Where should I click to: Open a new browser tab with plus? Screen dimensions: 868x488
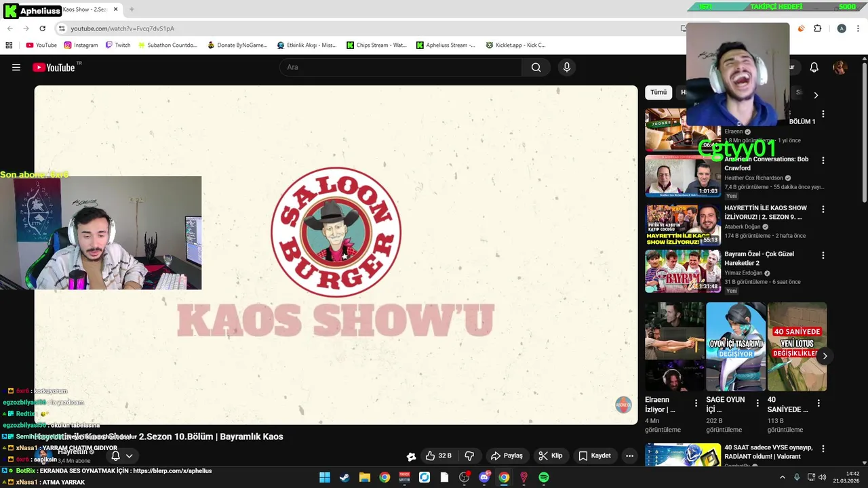point(132,9)
